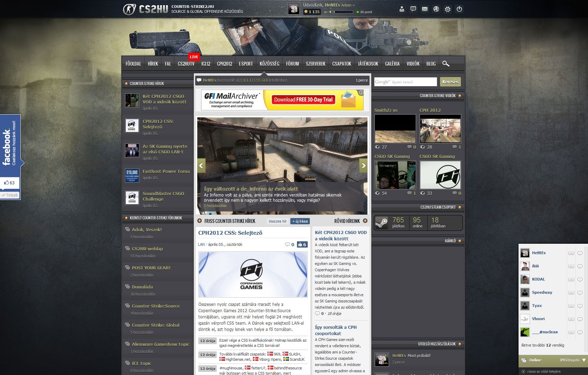Open the user profile icon in top bar
Viewport: 588px width, 375px height.
[x=402, y=9]
